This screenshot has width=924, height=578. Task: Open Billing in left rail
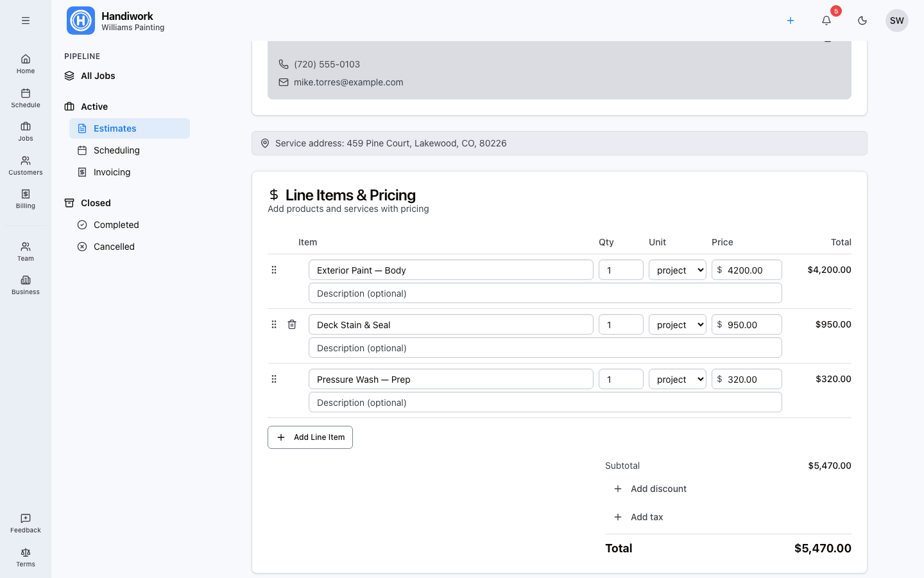tap(26, 199)
